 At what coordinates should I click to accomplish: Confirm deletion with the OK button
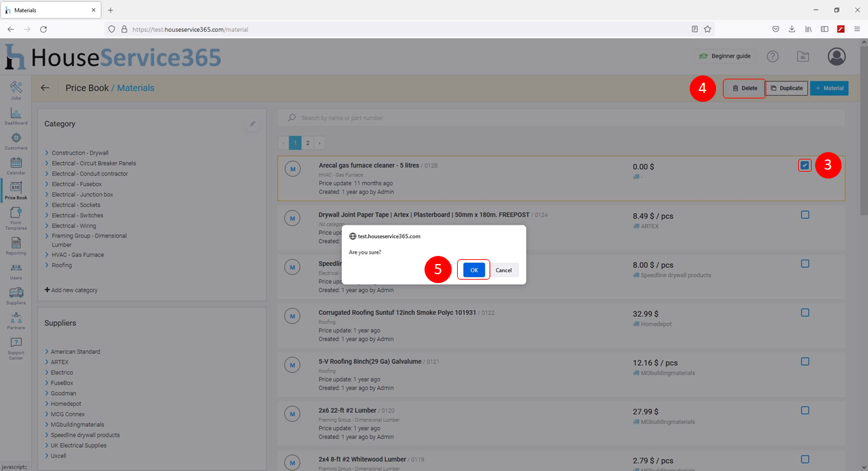(x=474, y=270)
